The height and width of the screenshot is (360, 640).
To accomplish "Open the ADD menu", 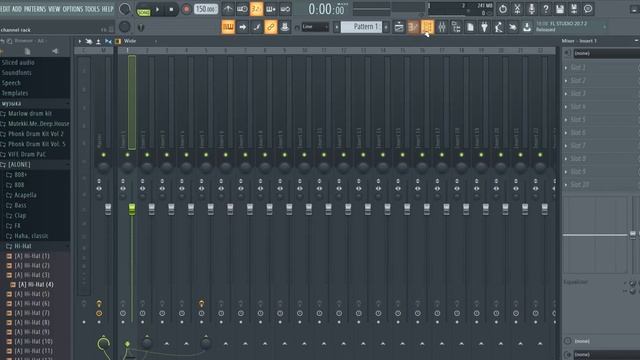I will point(17,9).
